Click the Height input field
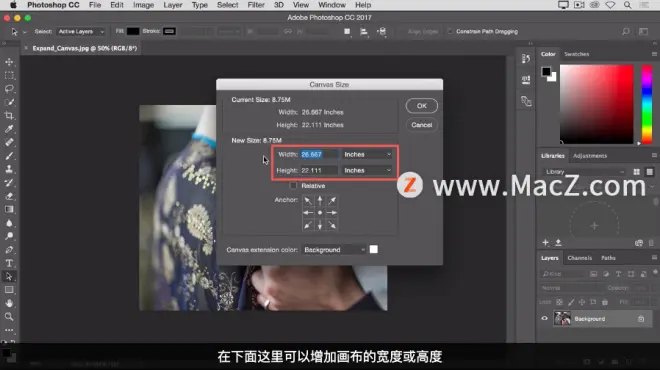 coord(319,170)
